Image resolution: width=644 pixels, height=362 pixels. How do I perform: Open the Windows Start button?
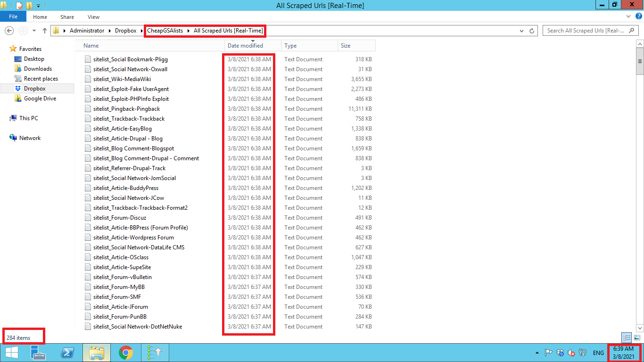(x=12, y=353)
